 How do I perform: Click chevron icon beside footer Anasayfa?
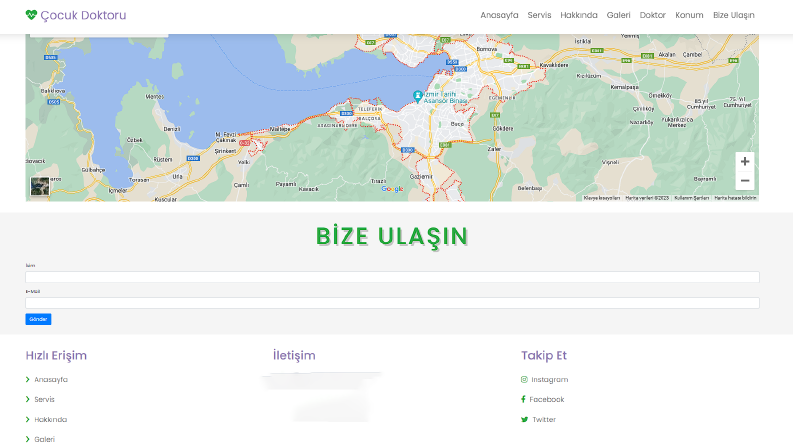28,380
